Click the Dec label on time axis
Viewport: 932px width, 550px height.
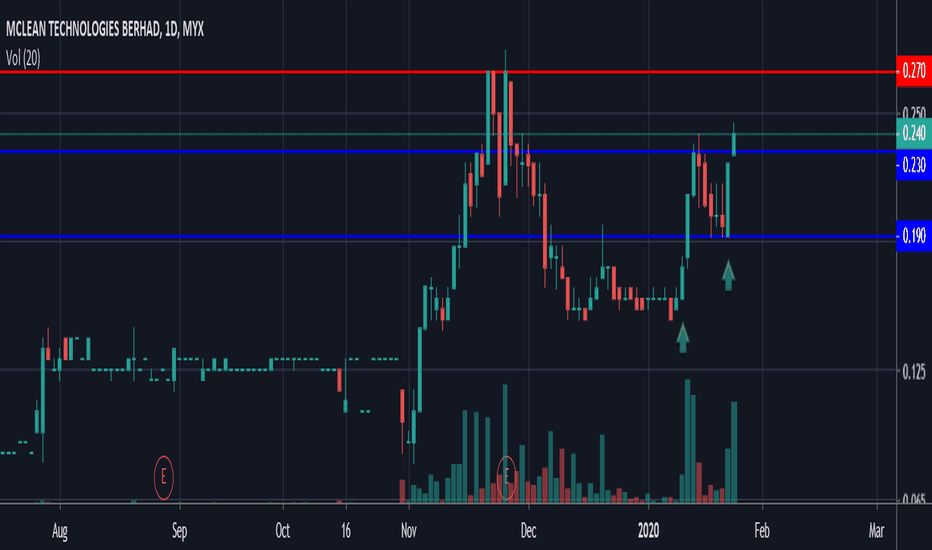point(528,530)
